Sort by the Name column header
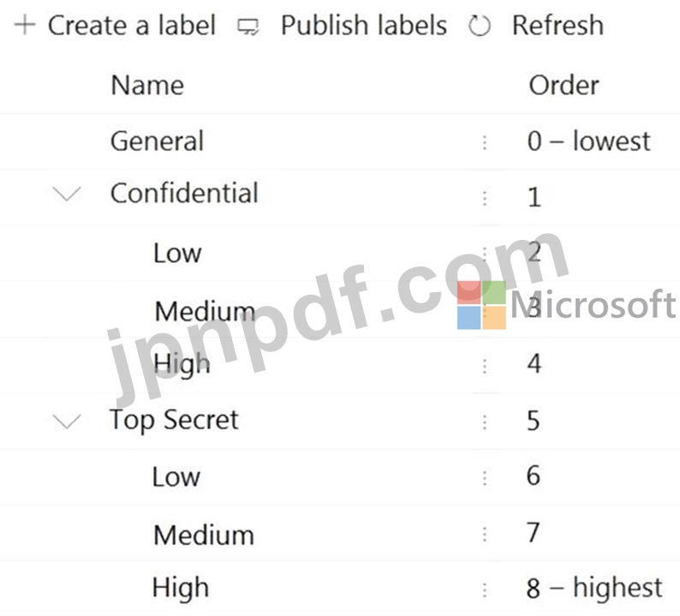680x616 pixels. click(x=147, y=85)
